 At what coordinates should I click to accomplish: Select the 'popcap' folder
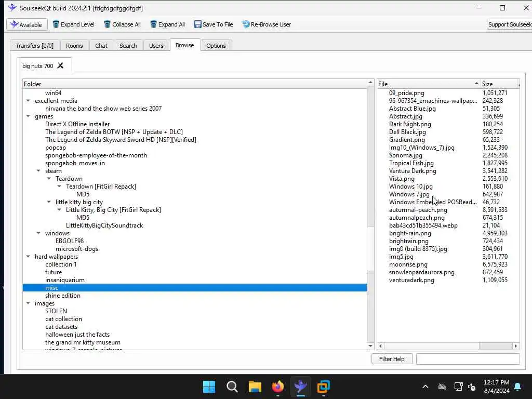tap(56, 148)
